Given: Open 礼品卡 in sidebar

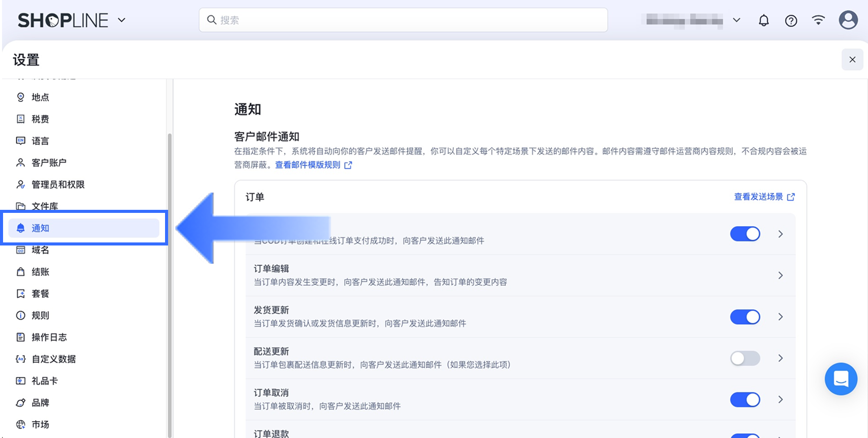Looking at the screenshot, I should pos(45,381).
